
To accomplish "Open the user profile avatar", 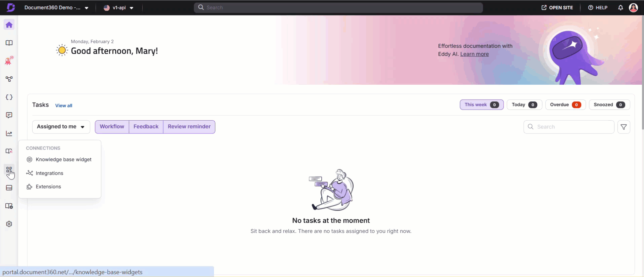I will tap(633, 8).
